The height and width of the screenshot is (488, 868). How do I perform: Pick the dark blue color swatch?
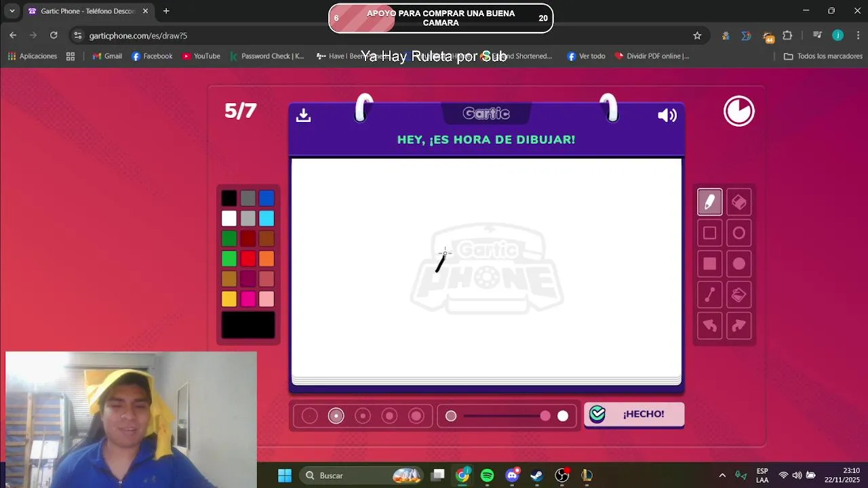pyautogui.click(x=267, y=198)
